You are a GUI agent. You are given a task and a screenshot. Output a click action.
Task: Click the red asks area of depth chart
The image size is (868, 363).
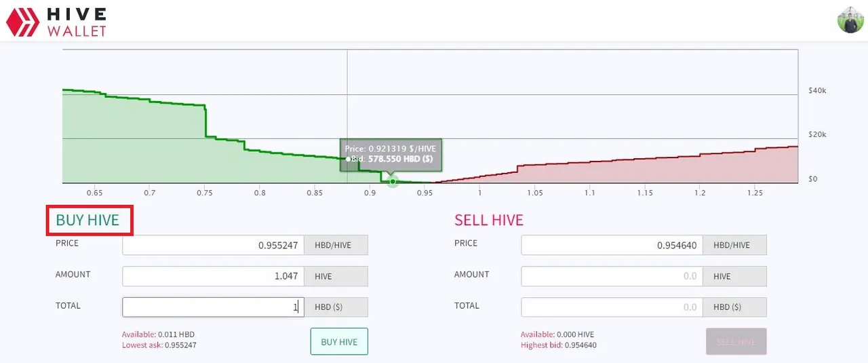678,173
